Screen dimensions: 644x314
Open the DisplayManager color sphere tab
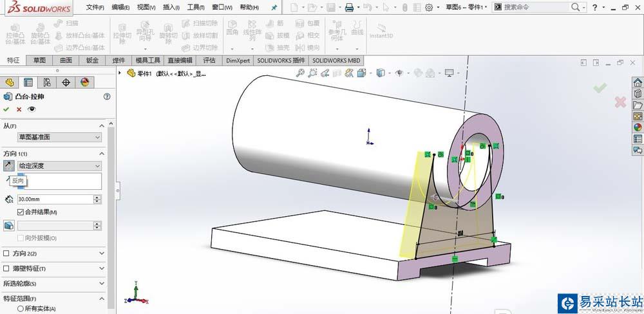84,82
